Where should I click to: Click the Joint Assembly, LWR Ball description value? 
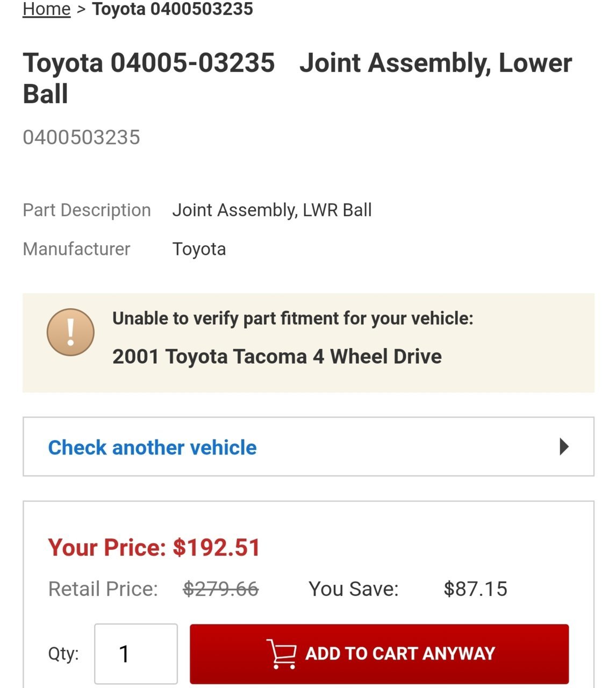pyautogui.click(x=272, y=210)
